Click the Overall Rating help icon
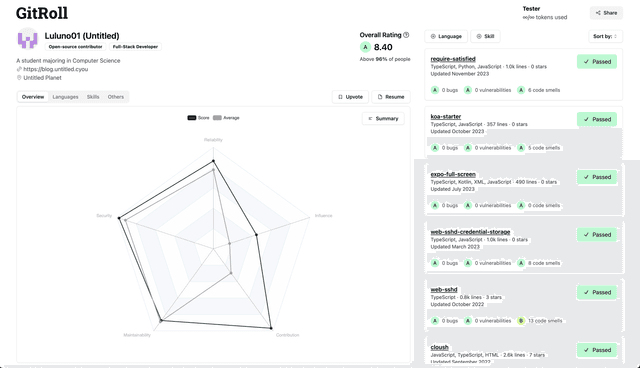Viewport: 640px width, 368px height. point(406,35)
